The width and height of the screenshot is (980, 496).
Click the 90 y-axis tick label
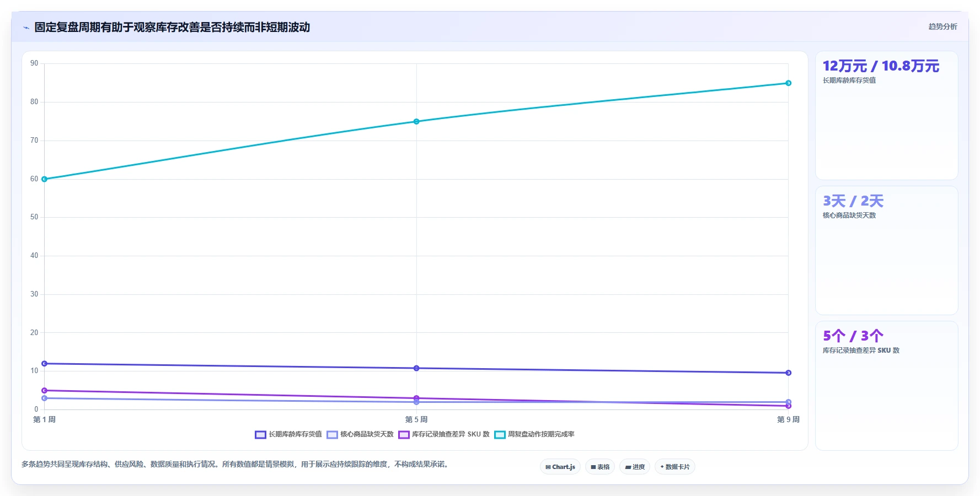click(x=34, y=63)
